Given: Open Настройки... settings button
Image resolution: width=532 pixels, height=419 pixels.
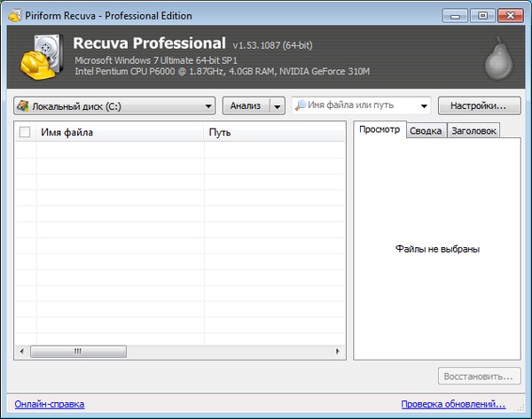Looking at the screenshot, I should (x=478, y=106).
